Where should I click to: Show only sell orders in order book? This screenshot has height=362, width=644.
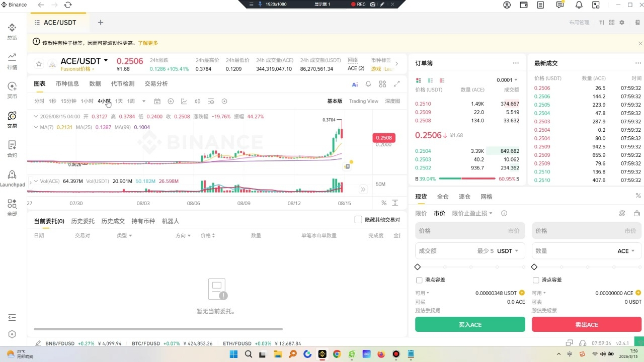coord(442,80)
